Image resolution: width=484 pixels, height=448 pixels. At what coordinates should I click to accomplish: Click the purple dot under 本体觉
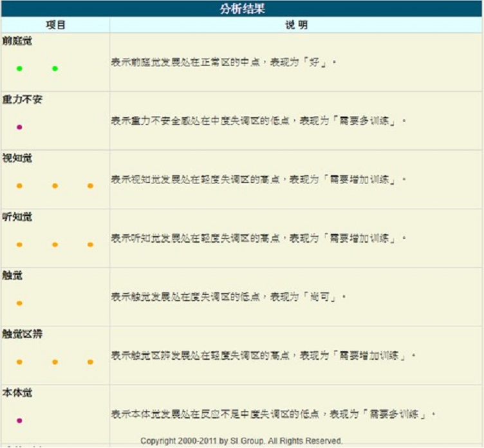(x=19, y=420)
